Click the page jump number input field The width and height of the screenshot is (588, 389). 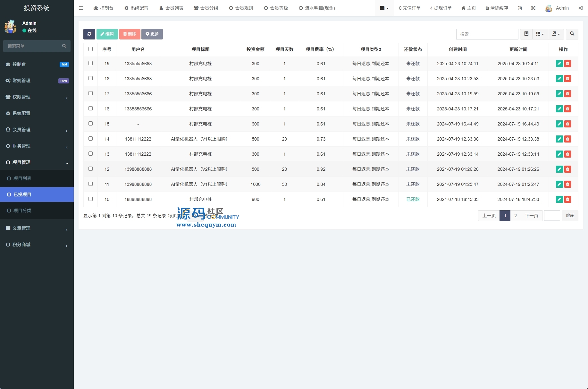tap(552, 216)
